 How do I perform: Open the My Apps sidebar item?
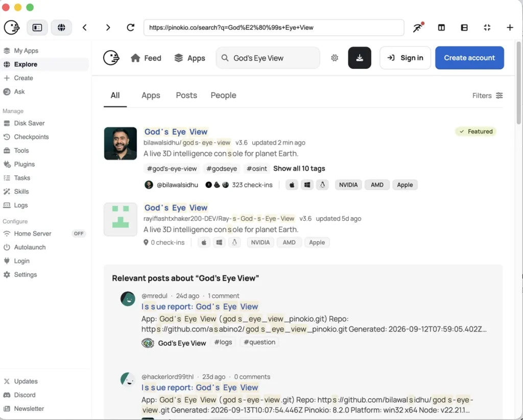click(x=44, y=51)
